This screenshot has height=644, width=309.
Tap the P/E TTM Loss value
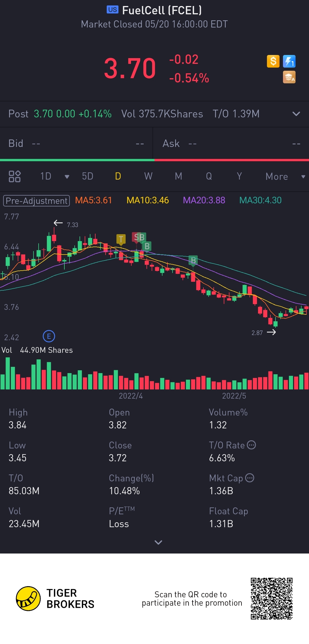point(119,524)
